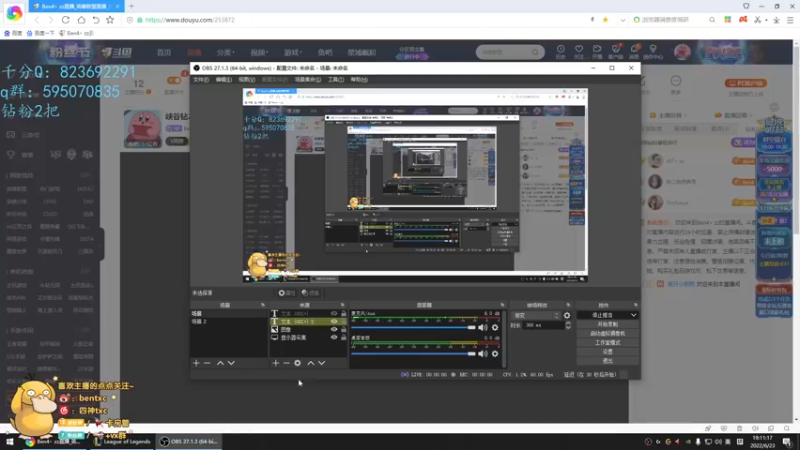Open the OBS View menu
Image resolution: width=800 pixels, height=450 pixels.
point(247,80)
